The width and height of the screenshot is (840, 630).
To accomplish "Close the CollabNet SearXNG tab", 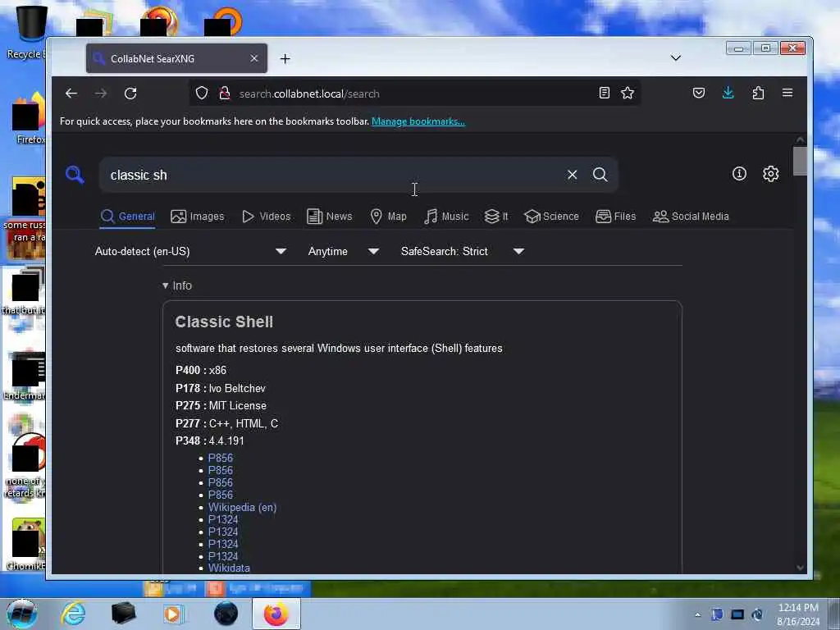I will 254,58.
